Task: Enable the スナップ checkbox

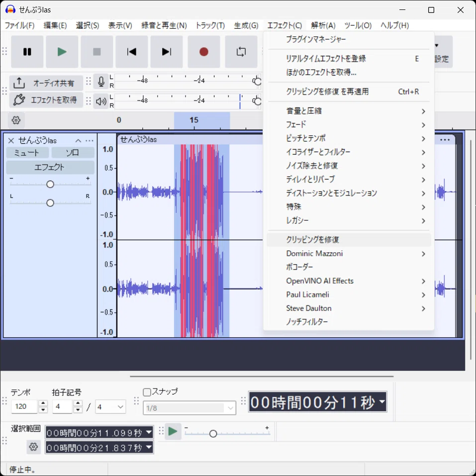Action: 147,392
